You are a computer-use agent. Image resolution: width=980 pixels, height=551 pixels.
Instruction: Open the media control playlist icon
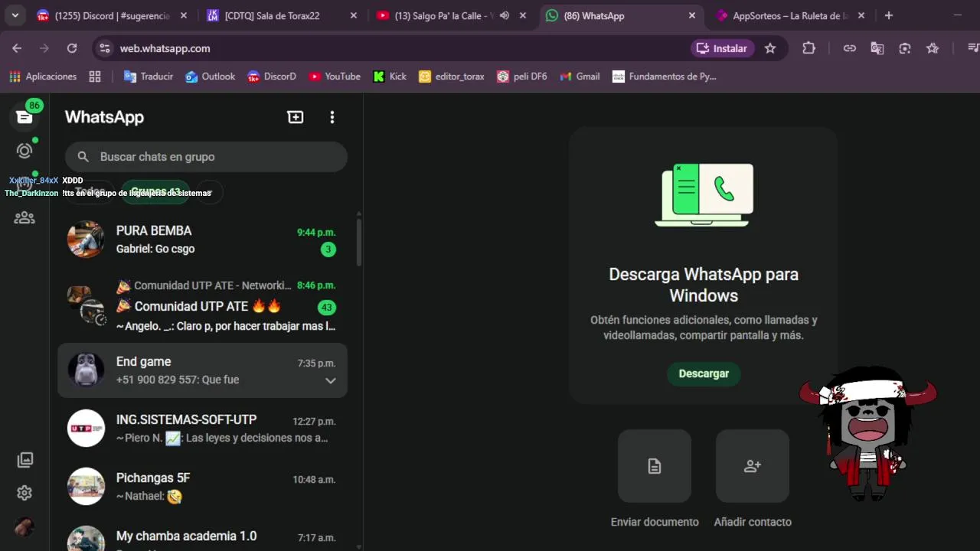coord(972,48)
